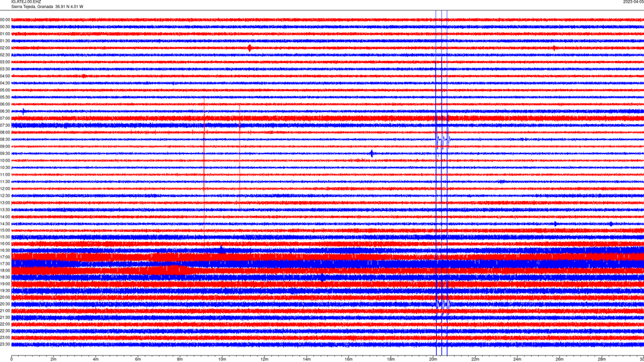Screen dimensions: 644x362
Task: Click the 00:00 trace time label
Action: click(5, 19)
